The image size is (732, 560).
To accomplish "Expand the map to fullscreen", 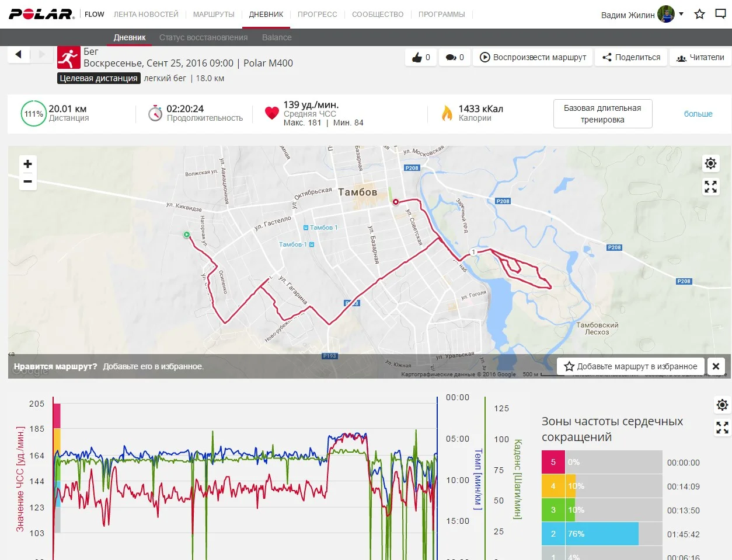I will [x=710, y=187].
